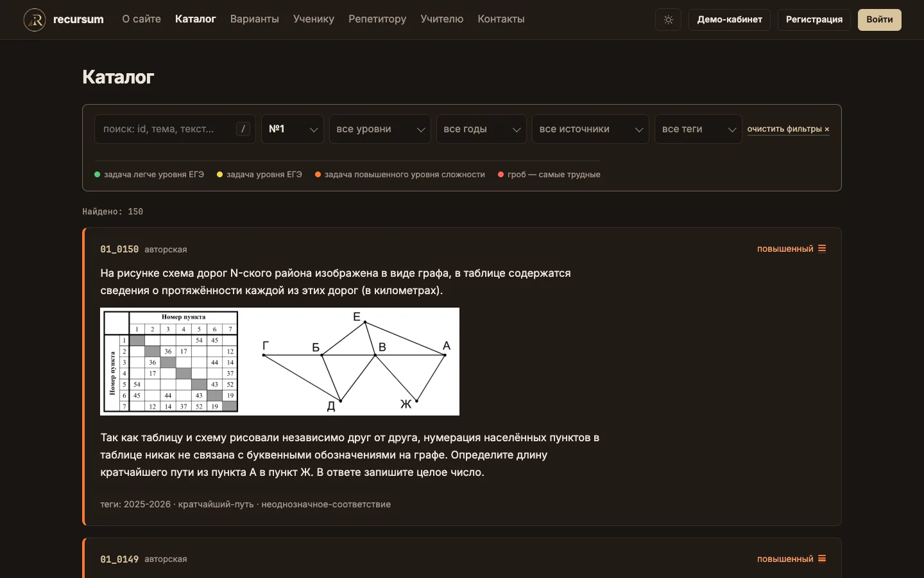Click the orange dot 'задача повышенного уровня сложности'
The height and width of the screenshot is (578, 924).
pos(318,174)
